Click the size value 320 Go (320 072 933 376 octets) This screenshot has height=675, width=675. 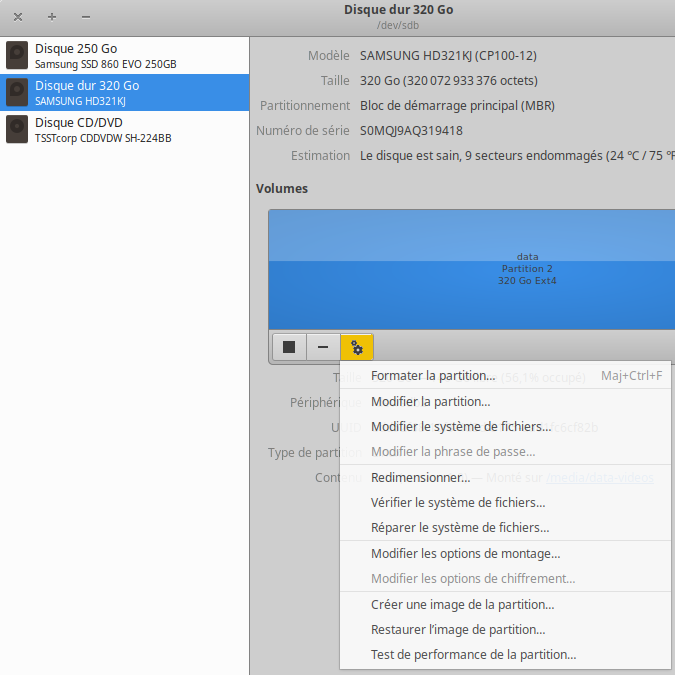449,81
